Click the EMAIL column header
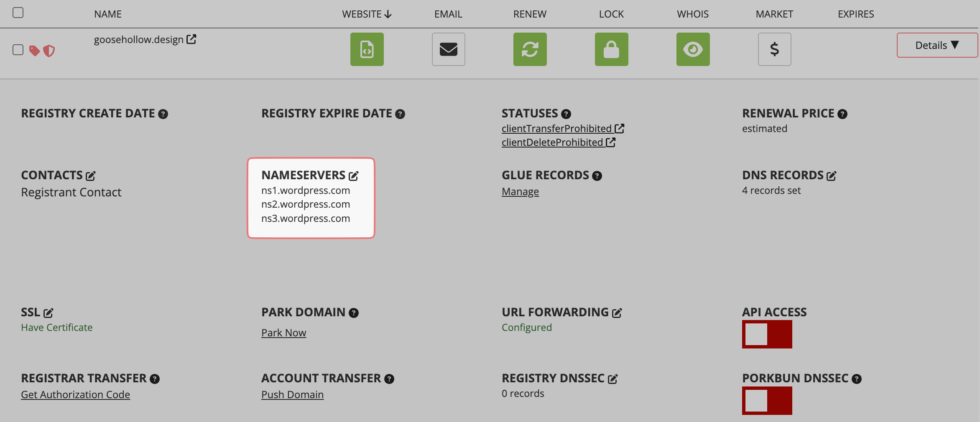Viewport: 980px width, 422px height. [448, 14]
